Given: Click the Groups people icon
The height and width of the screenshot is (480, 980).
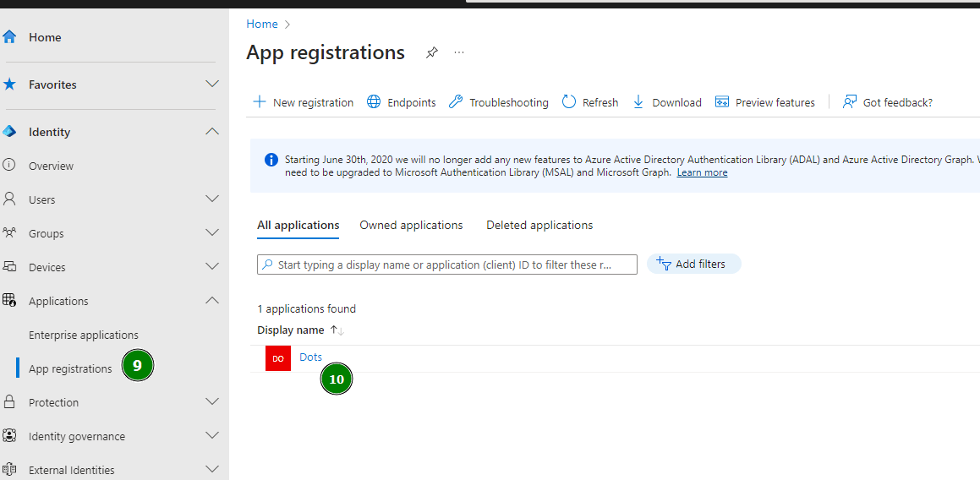Looking at the screenshot, I should [9, 233].
